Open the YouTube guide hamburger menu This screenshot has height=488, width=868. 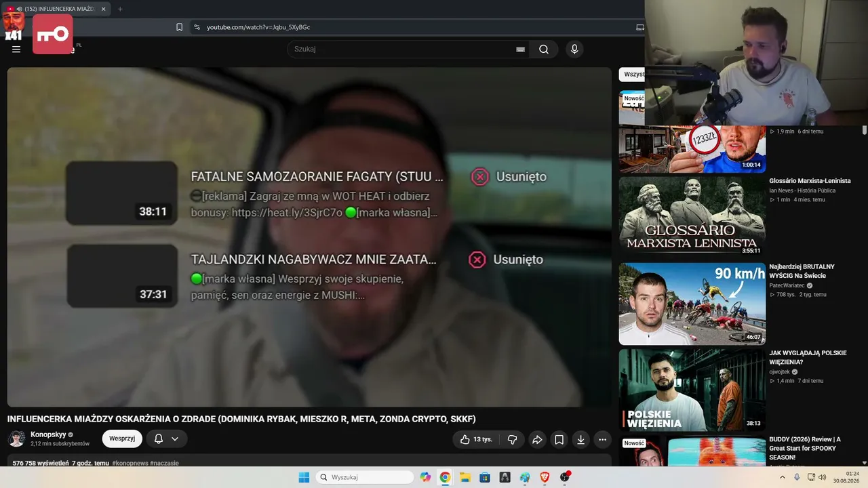click(16, 49)
